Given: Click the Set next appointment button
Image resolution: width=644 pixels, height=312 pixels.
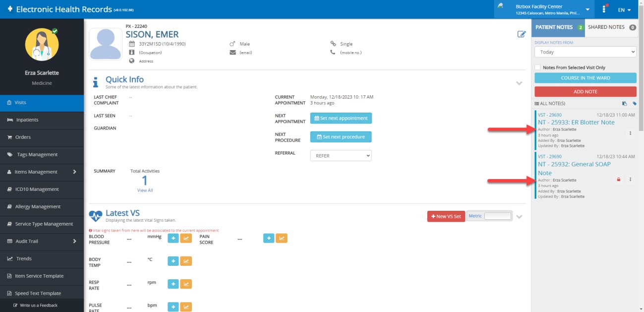Looking at the screenshot, I should [x=341, y=118].
